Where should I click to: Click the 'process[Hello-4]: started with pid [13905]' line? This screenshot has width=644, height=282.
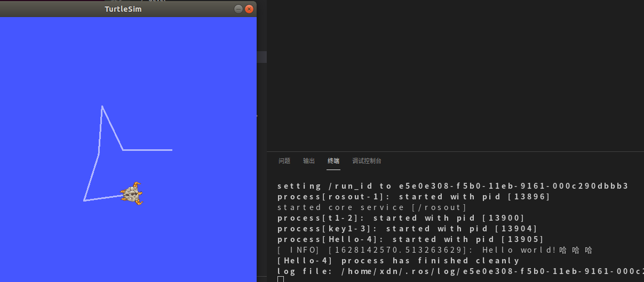click(411, 239)
